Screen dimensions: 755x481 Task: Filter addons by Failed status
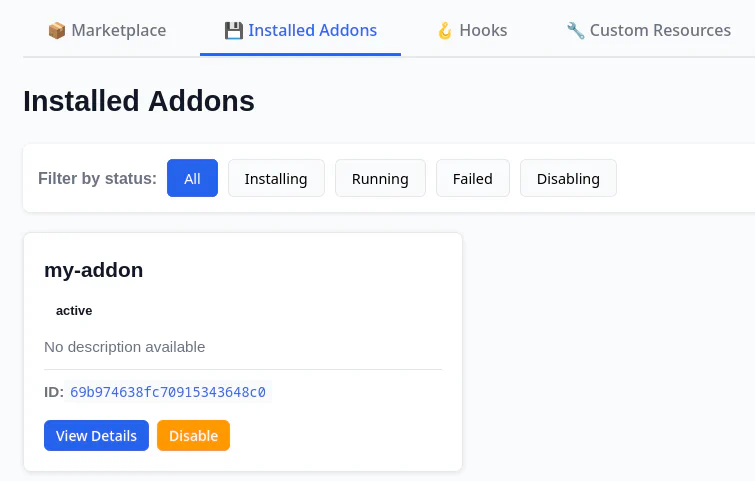[x=472, y=178]
